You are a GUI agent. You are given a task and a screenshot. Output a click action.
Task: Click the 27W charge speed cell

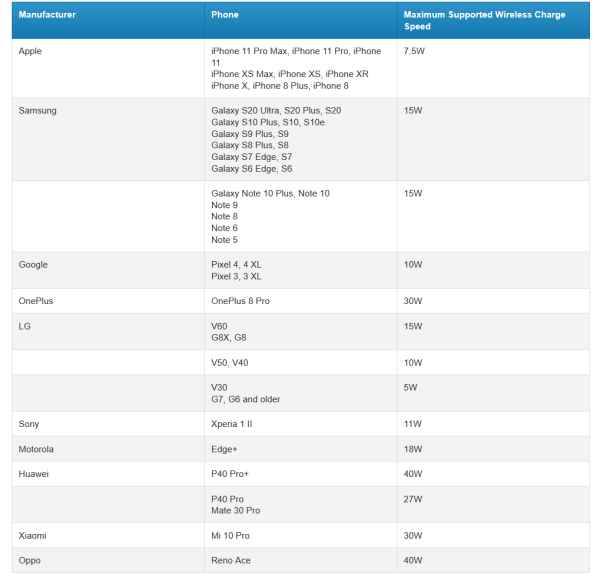pyautogui.click(x=493, y=504)
